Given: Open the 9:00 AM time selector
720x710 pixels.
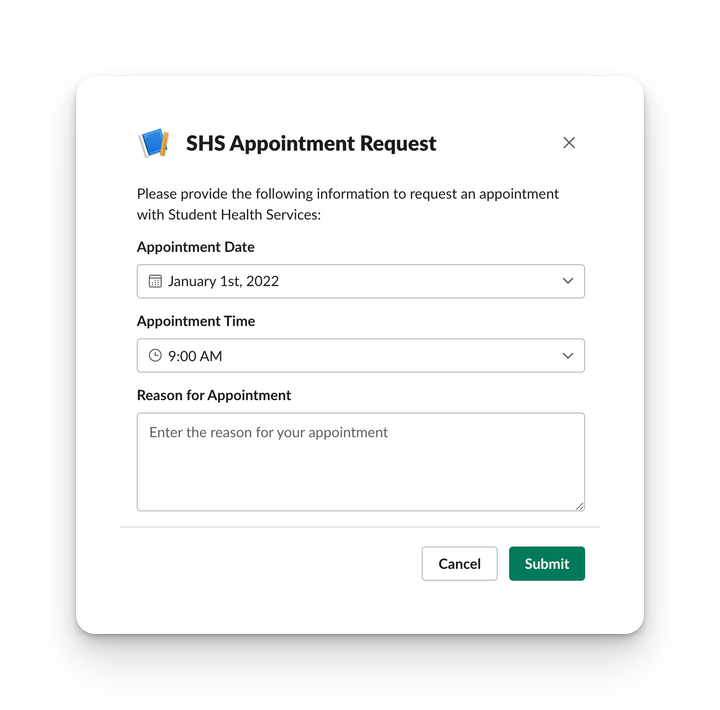Looking at the screenshot, I should (x=360, y=355).
